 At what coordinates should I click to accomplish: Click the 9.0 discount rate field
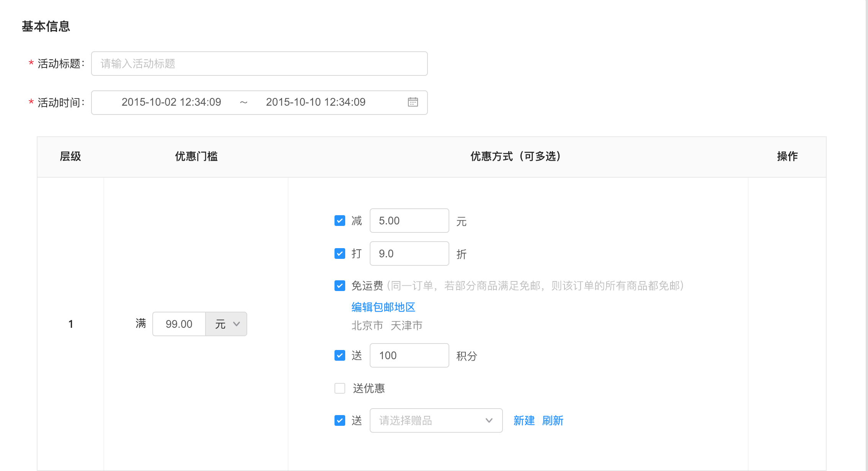point(409,253)
